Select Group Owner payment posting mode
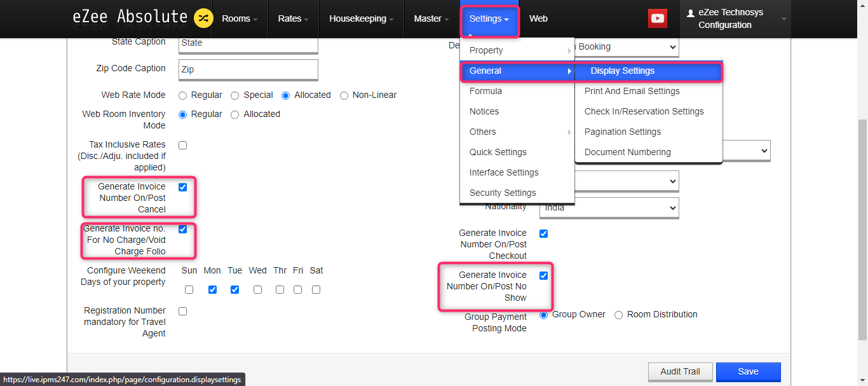Viewport: 868px width, 386px height. click(x=544, y=315)
